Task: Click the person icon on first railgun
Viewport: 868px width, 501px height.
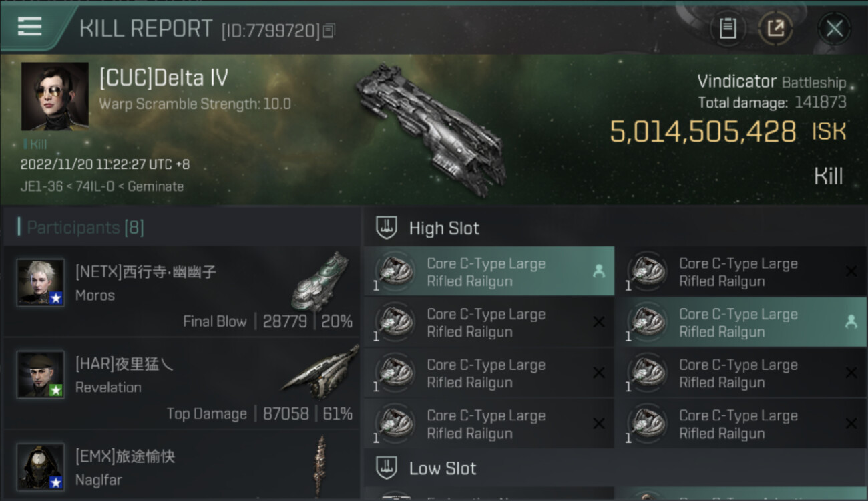Action: [599, 271]
